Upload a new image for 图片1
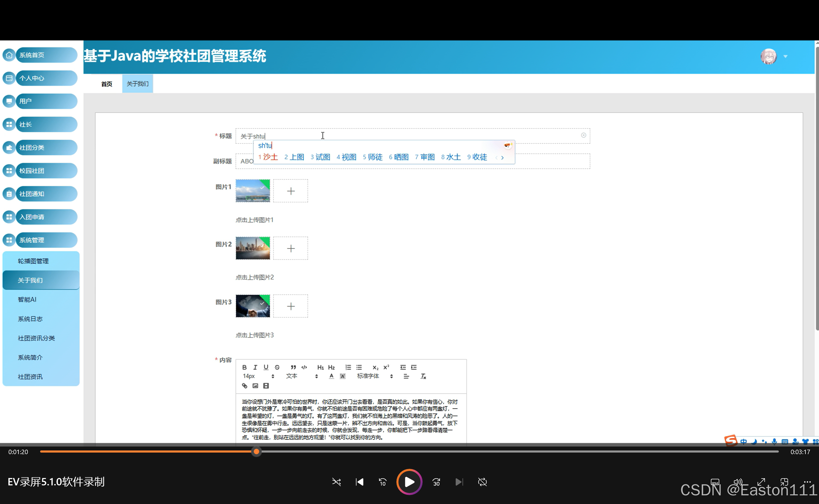819x504 pixels. coord(290,191)
